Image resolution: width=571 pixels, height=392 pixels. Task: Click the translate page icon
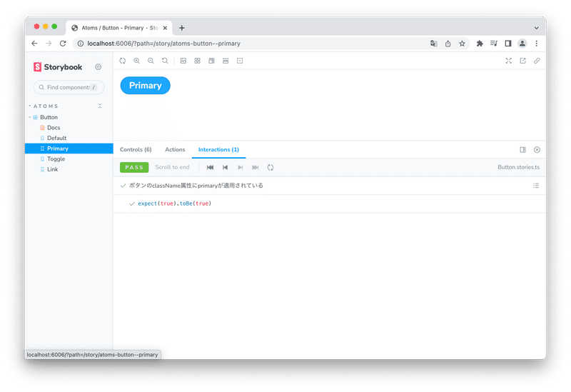coord(434,44)
